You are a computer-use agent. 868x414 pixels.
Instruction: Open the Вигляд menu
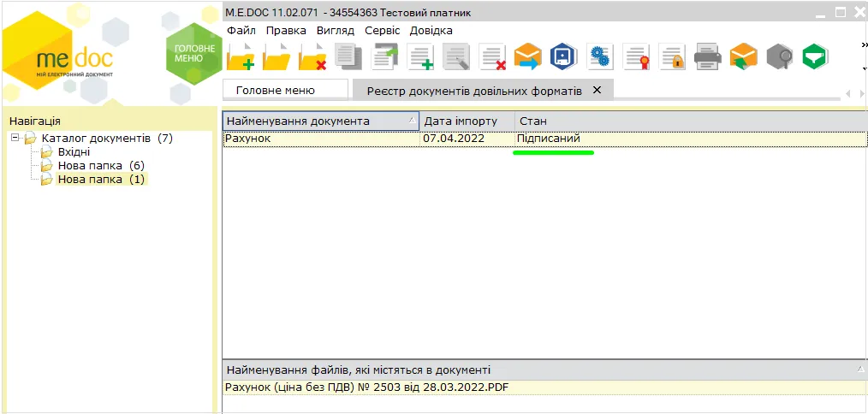coord(336,31)
